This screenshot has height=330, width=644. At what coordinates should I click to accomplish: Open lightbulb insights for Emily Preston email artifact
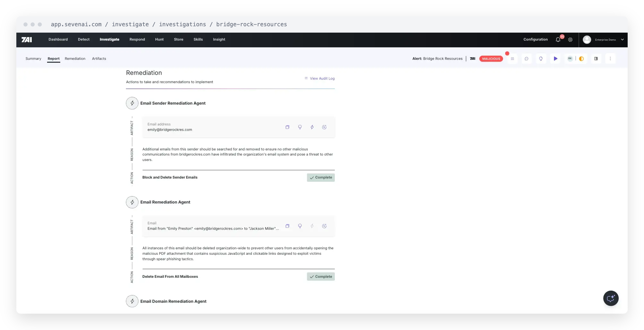[x=300, y=226]
